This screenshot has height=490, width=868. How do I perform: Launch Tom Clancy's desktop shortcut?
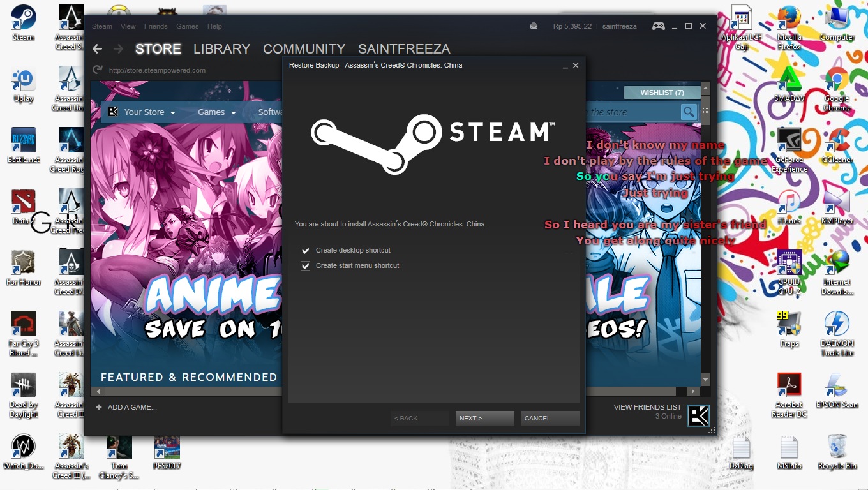click(x=119, y=456)
